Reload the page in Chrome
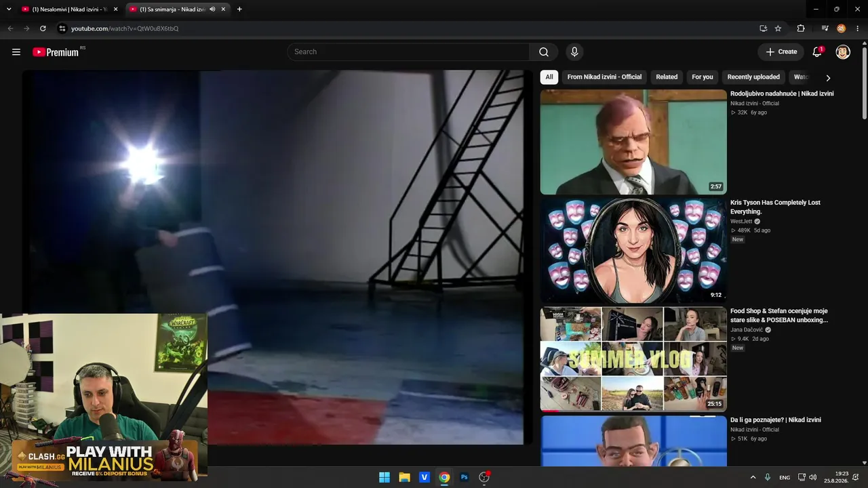This screenshot has height=488, width=868. tap(43, 28)
